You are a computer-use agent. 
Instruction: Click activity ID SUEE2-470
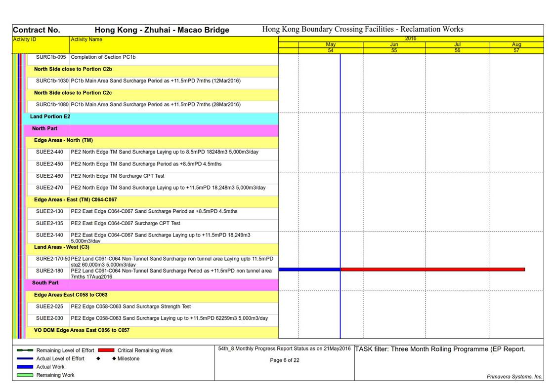[49, 188]
